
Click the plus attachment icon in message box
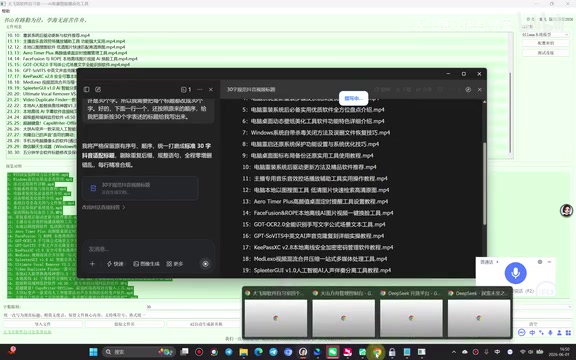point(93,263)
